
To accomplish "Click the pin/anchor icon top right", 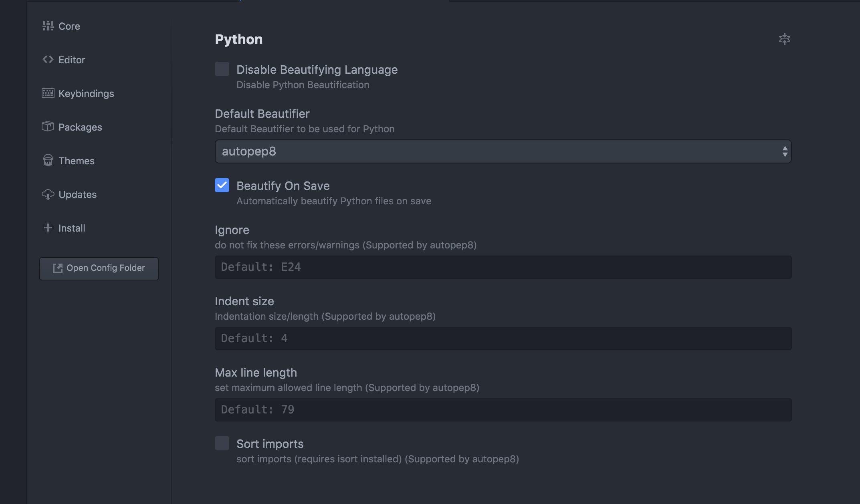I will 784,38.
